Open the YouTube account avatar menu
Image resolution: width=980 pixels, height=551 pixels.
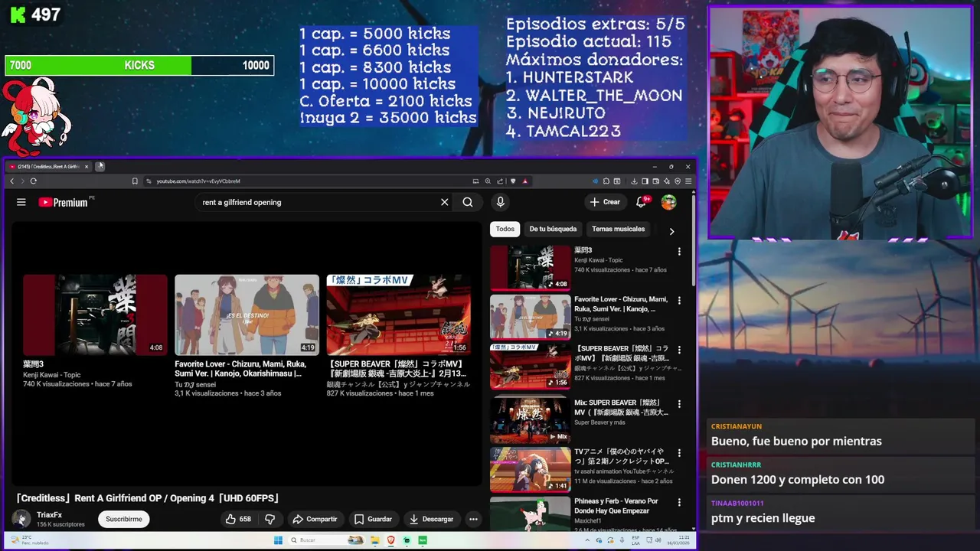point(669,202)
